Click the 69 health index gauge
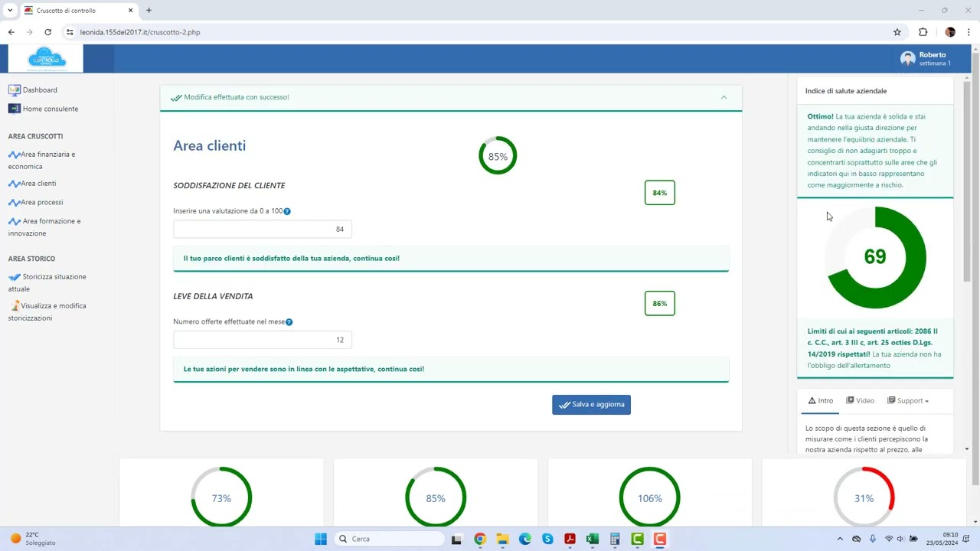The height and width of the screenshot is (551, 980). coord(875,257)
